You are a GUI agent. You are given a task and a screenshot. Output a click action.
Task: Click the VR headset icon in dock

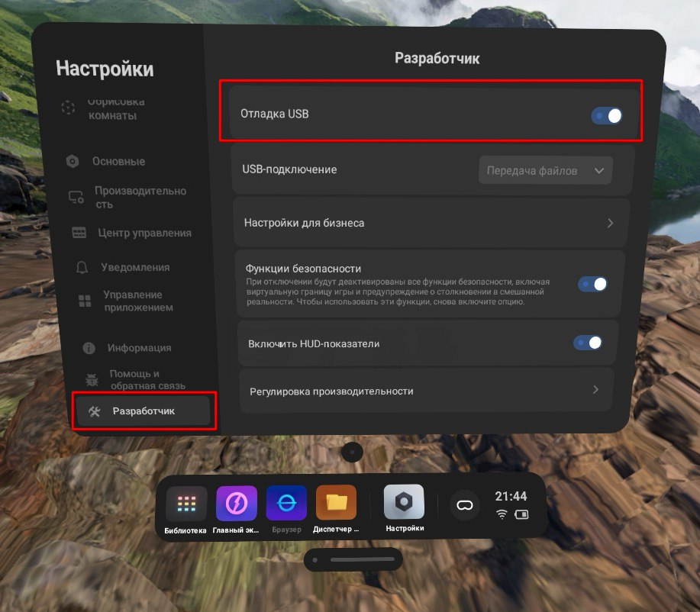point(464,505)
